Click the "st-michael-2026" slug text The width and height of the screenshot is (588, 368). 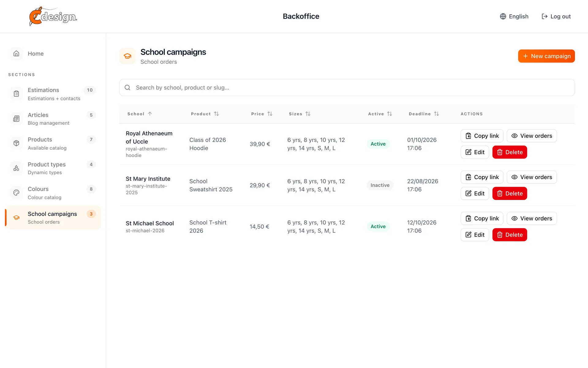coord(145,231)
